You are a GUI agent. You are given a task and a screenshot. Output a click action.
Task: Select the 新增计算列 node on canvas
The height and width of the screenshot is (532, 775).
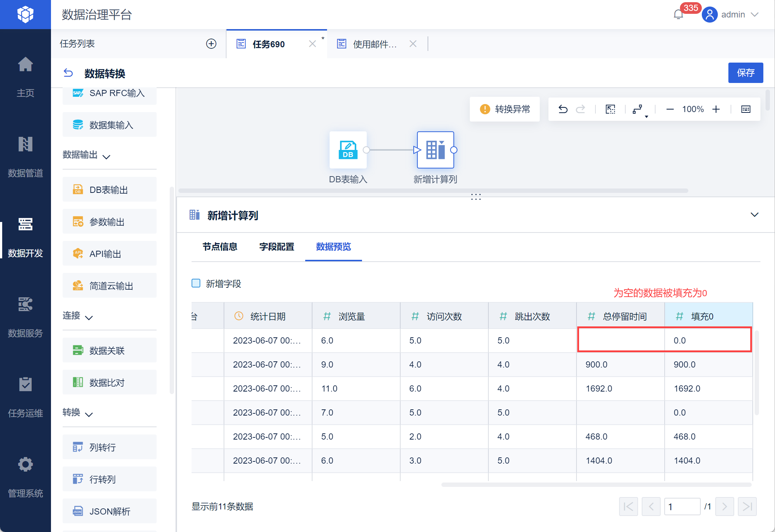click(x=435, y=150)
